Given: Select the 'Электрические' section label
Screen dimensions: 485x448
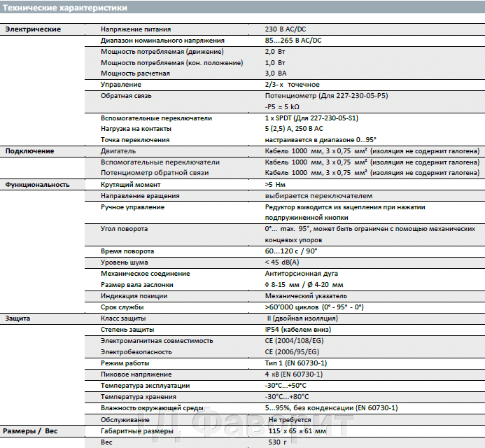Looking at the screenshot, I should pos(33,29).
